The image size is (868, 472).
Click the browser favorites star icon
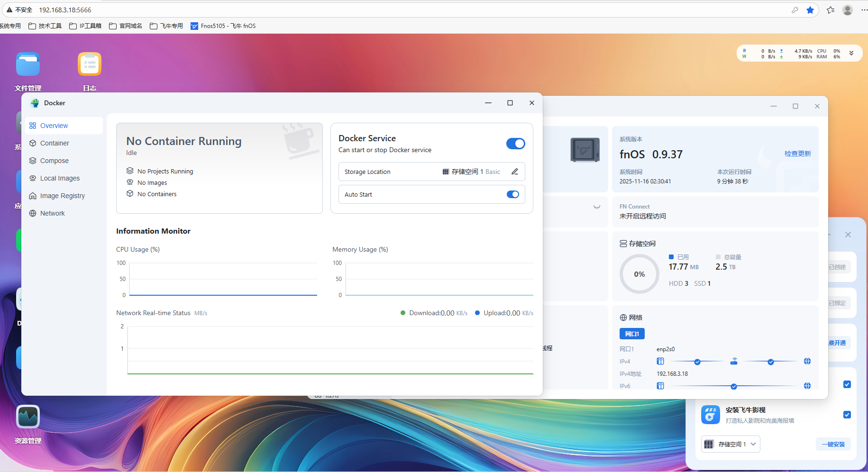(810, 10)
